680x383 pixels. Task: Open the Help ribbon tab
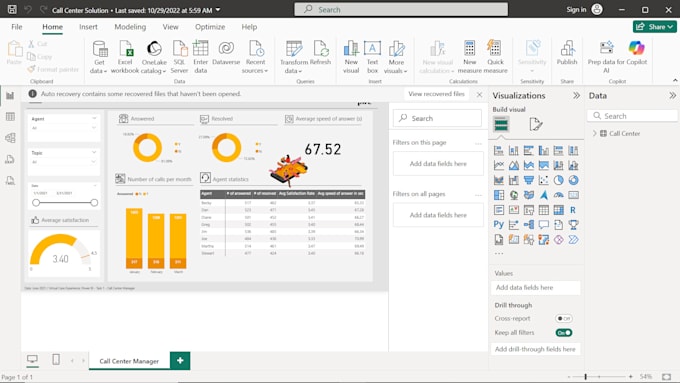point(249,27)
